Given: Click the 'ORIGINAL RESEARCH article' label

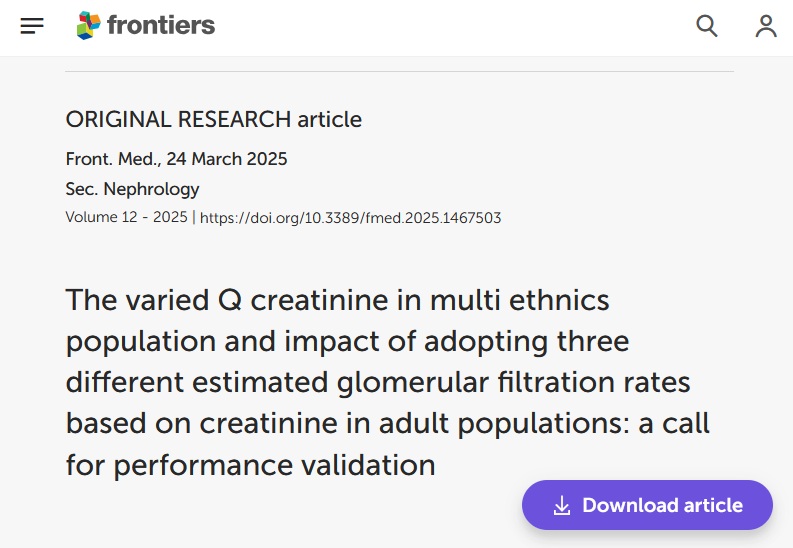Looking at the screenshot, I should [x=213, y=120].
